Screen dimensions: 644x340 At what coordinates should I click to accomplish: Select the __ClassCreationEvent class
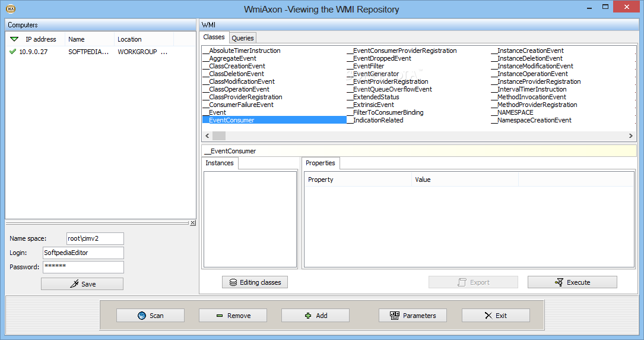click(234, 66)
